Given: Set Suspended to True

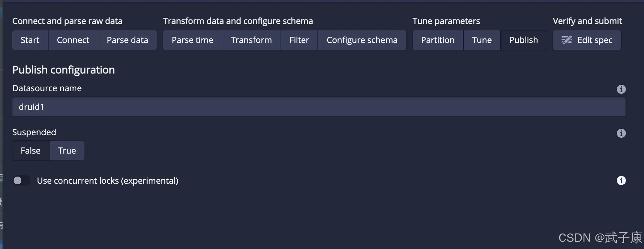Looking at the screenshot, I should (x=67, y=151).
